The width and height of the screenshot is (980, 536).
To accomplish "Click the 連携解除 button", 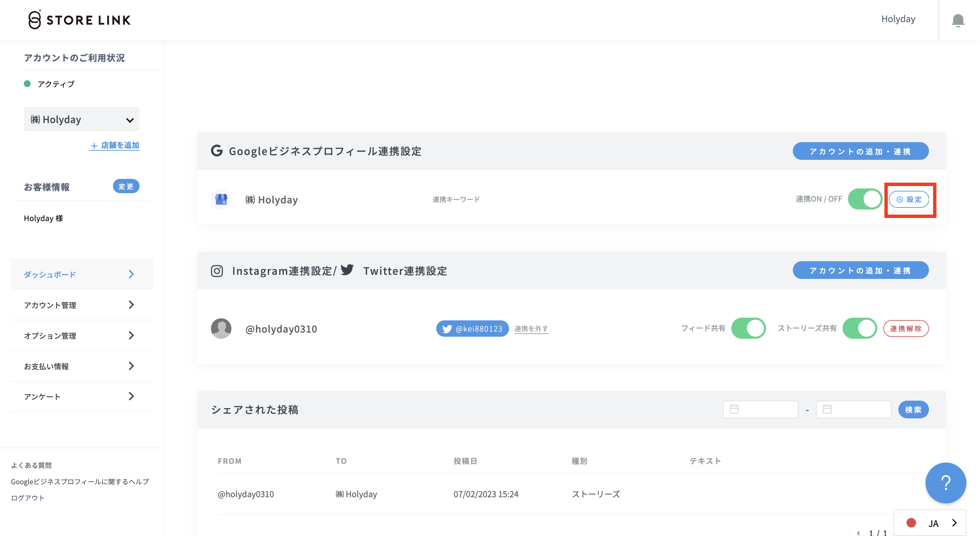I will [x=906, y=329].
